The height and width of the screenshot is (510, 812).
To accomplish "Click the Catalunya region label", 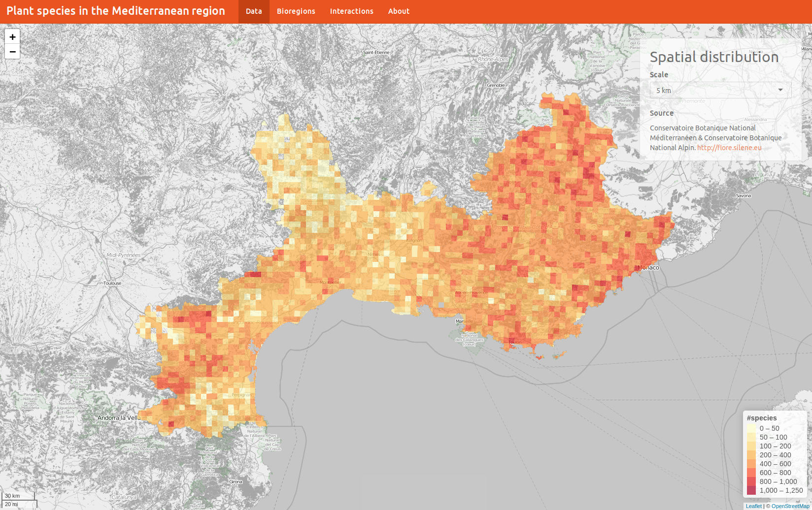I will 124,497.
